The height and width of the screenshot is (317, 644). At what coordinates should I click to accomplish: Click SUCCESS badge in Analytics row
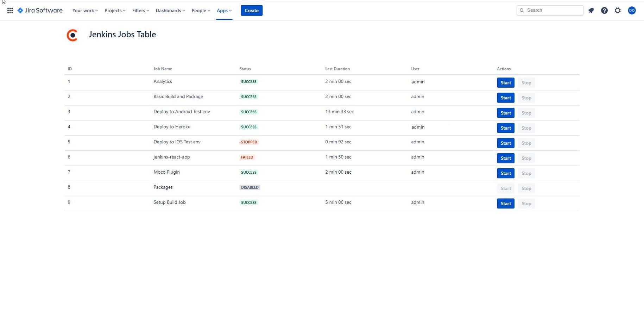[248, 82]
